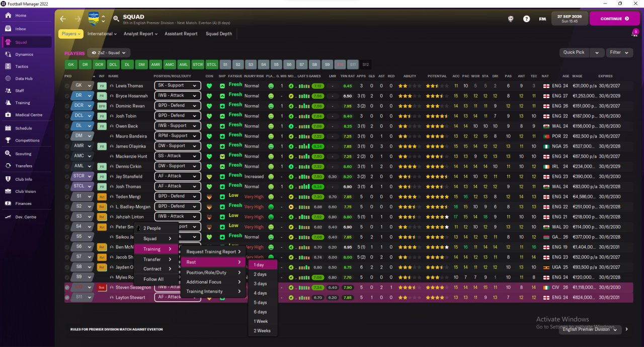Open the Dev. Centre sidebar icon
644x347 pixels.
(9, 217)
